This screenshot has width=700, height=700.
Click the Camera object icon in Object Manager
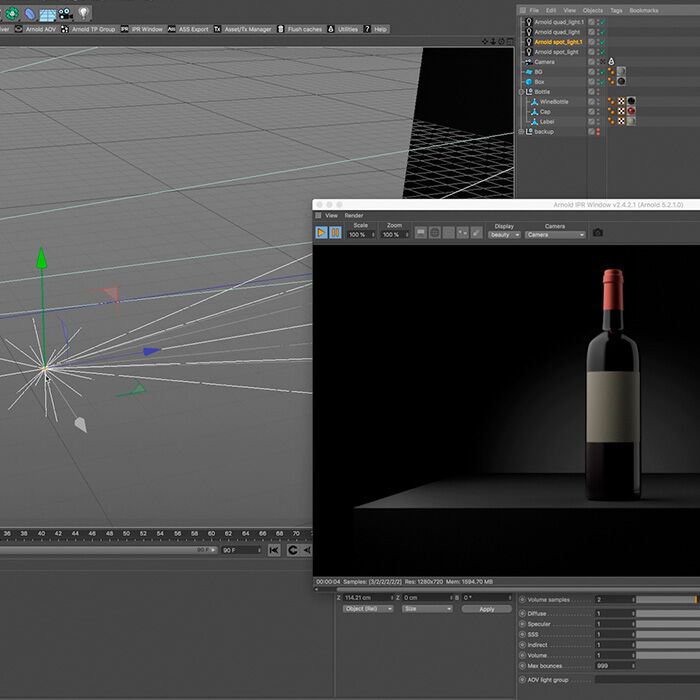click(x=528, y=62)
